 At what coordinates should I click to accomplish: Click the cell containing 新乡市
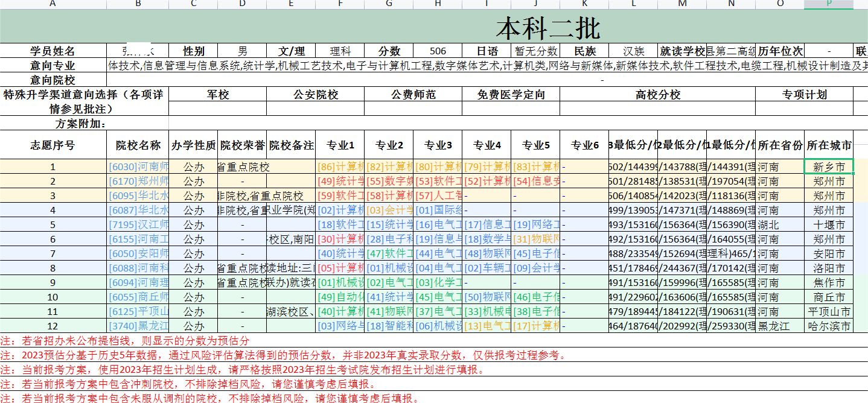click(x=828, y=165)
